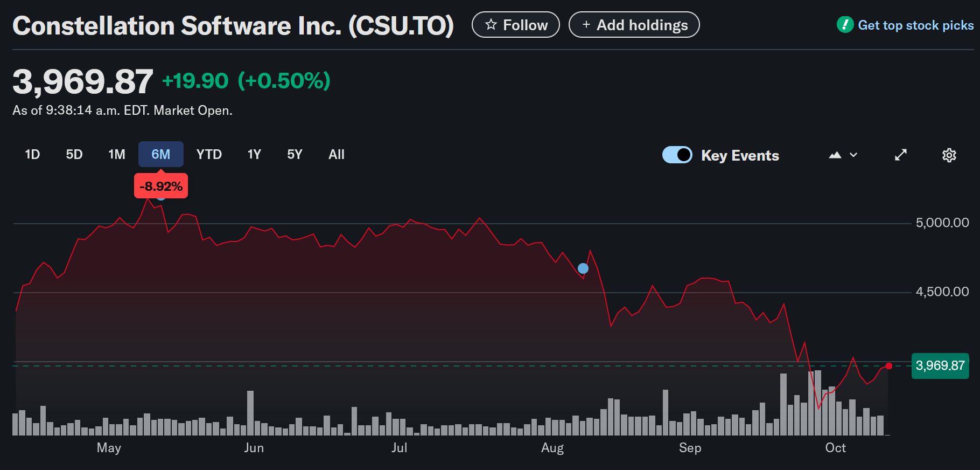Expand chart to full screen
980x470 pixels.
[901, 155]
